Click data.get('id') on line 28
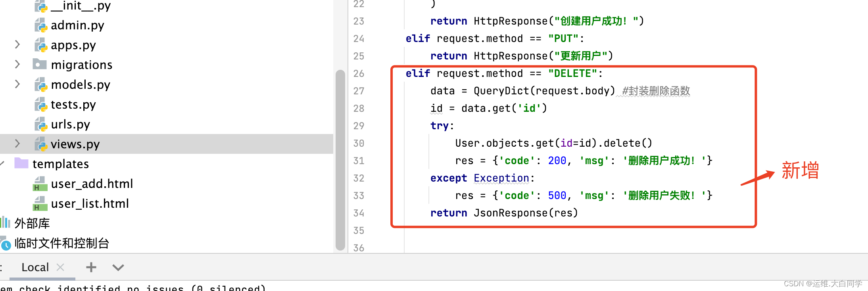 (x=504, y=108)
